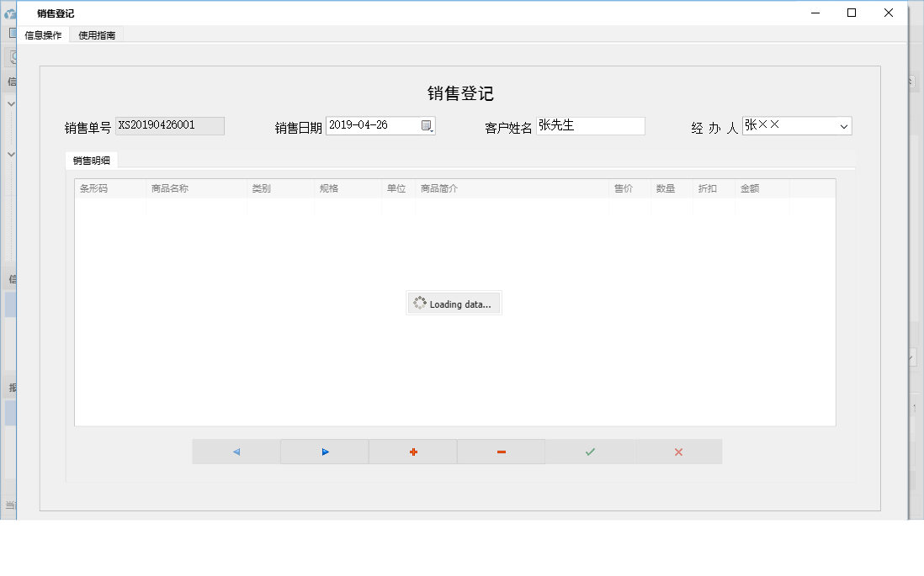924x576 pixels.
Task: Confirm the entry using the green checkmark icon
Action: pos(589,452)
